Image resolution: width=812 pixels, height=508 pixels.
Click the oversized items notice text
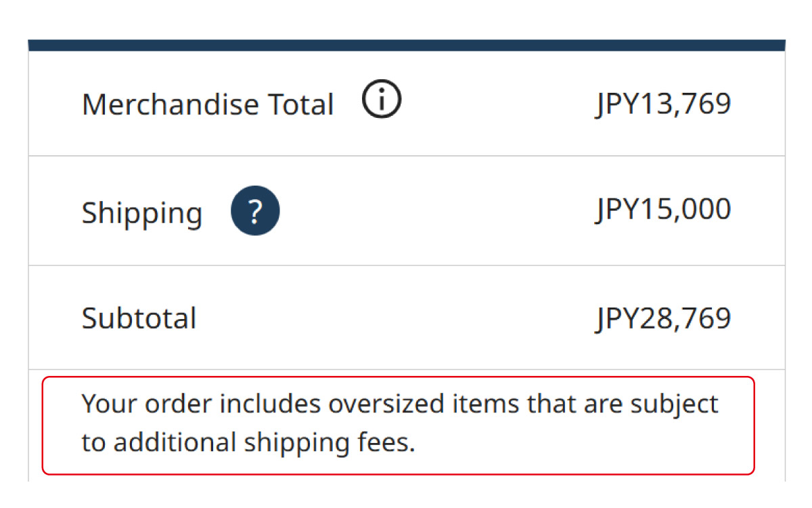point(398,423)
